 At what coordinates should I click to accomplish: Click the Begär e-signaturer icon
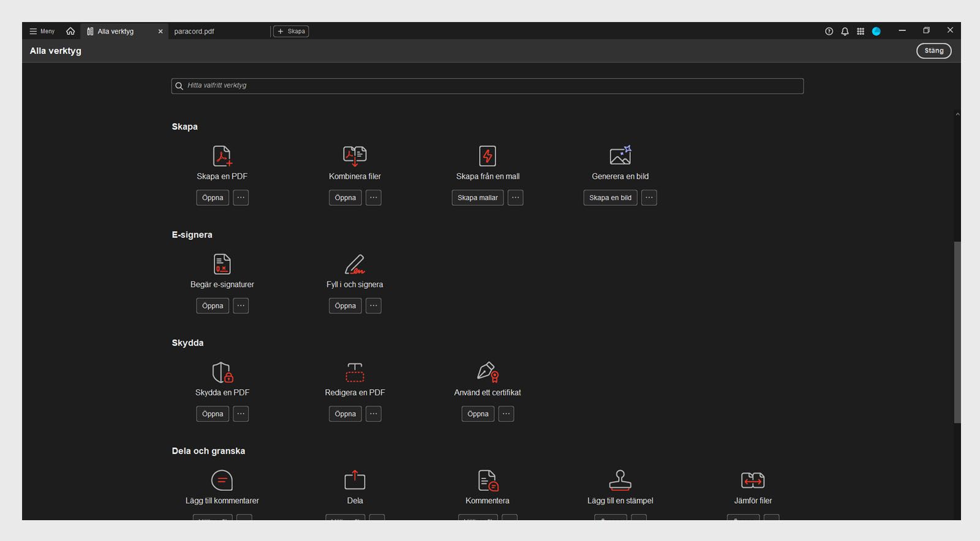(x=222, y=264)
